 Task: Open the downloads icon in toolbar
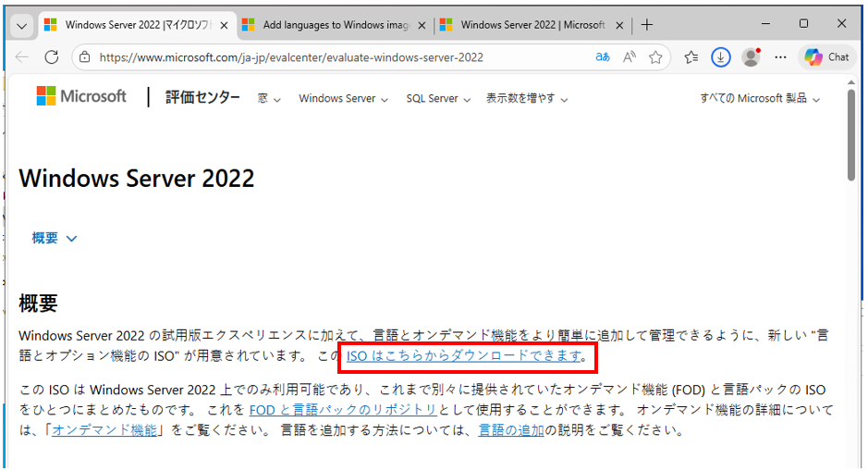[x=721, y=57]
